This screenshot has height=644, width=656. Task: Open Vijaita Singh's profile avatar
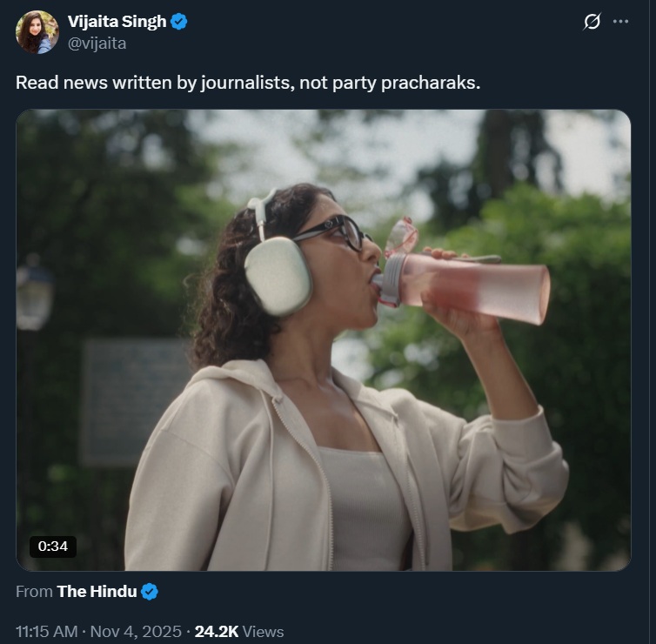37,32
